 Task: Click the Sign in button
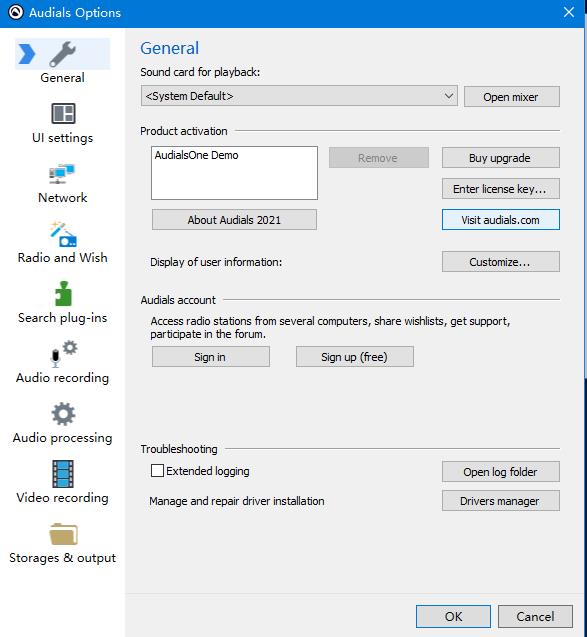(x=210, y=357)
